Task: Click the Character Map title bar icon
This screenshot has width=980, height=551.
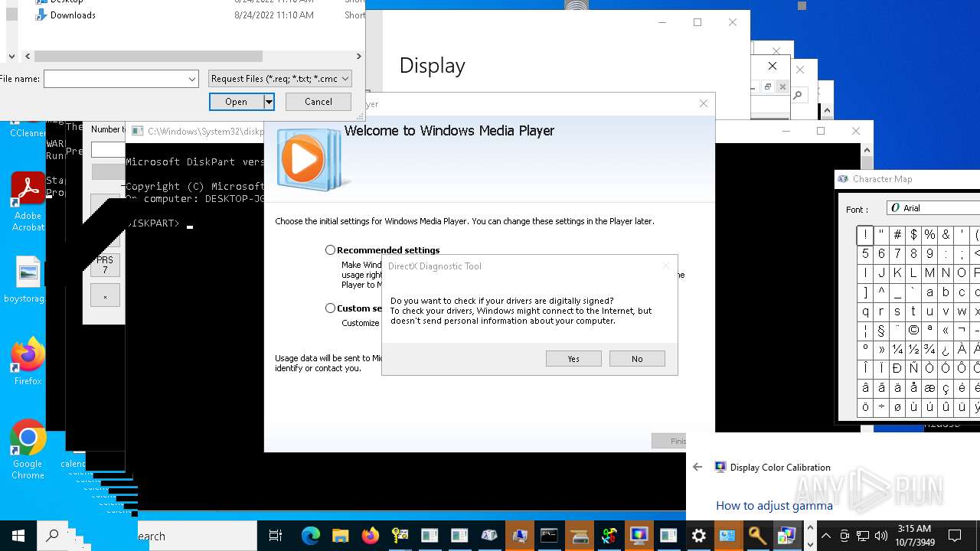Action: 843,179
